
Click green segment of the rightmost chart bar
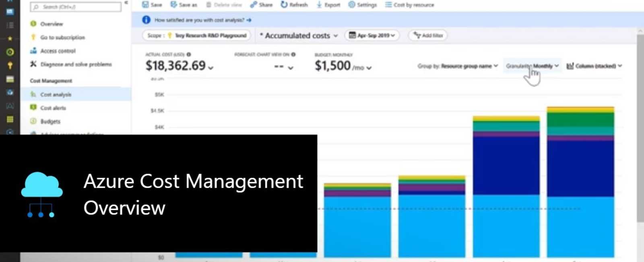coord(580,120)
